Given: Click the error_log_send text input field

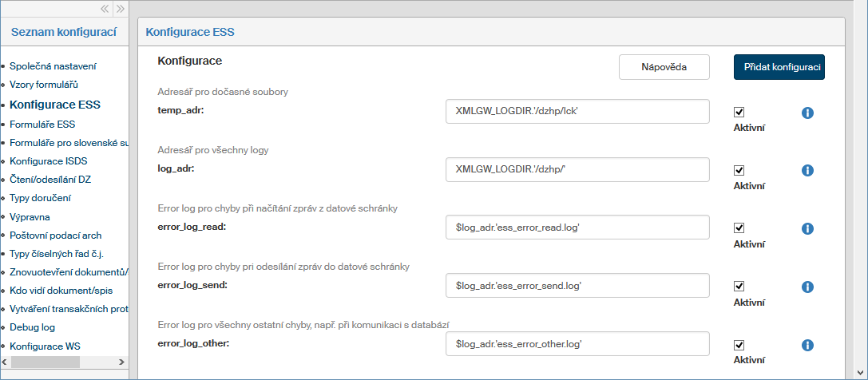Looking at the screenshot, I should coord(577,285).
